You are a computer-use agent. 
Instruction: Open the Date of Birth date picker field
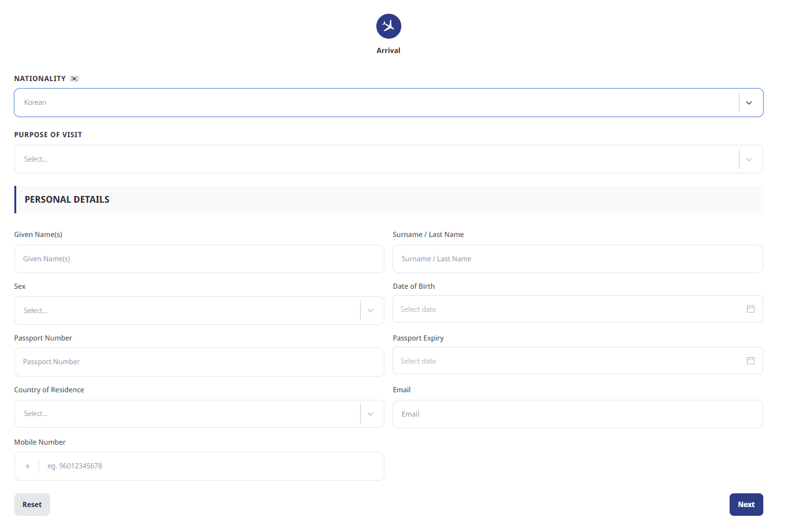point(577,309)
